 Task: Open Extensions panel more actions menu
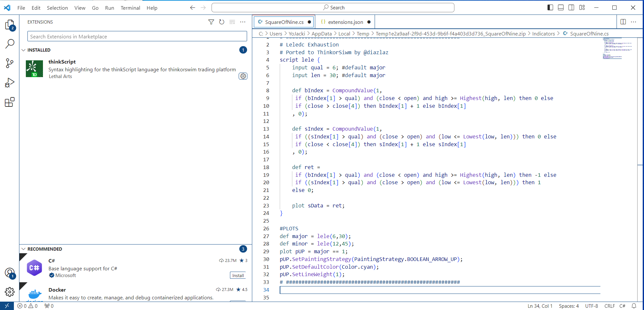[x=243, y=22]
